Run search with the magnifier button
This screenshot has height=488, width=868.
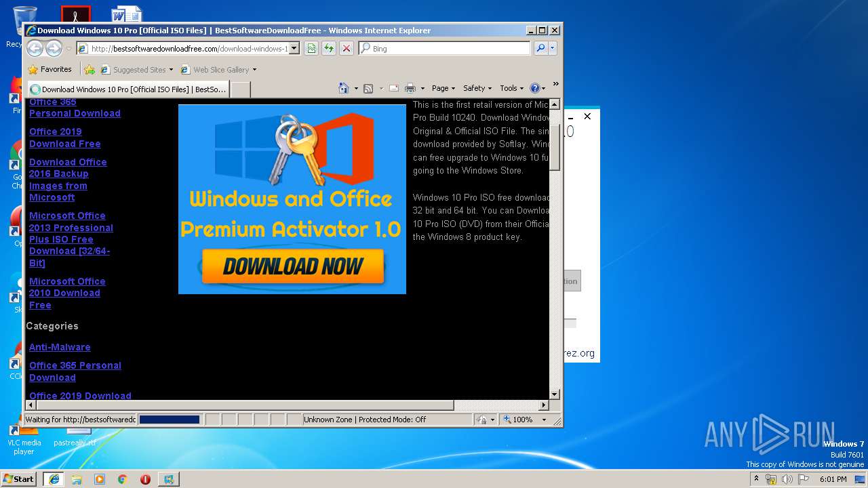pos(540,48)
